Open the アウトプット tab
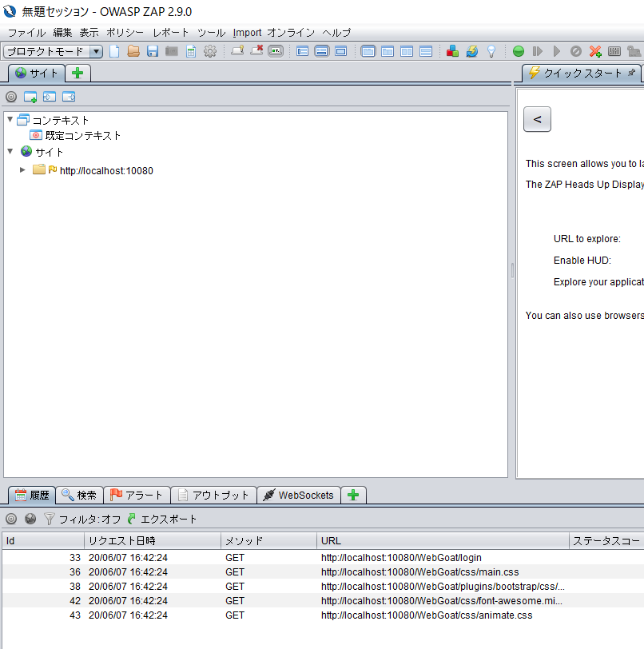 click(213, 495)
